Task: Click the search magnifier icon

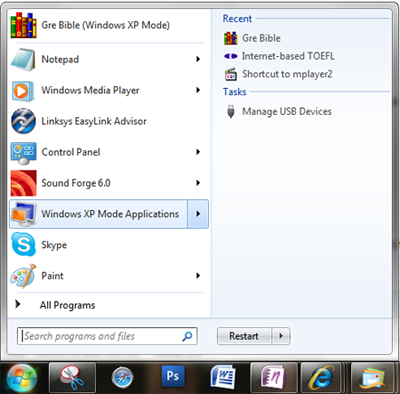Action: [x=187, y=336]
